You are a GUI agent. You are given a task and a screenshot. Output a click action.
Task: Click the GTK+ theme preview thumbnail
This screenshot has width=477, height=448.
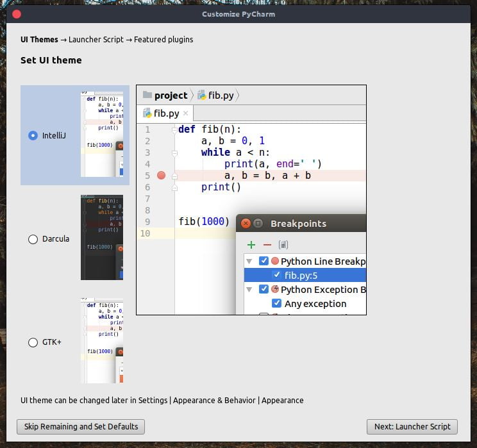[102, 340]
